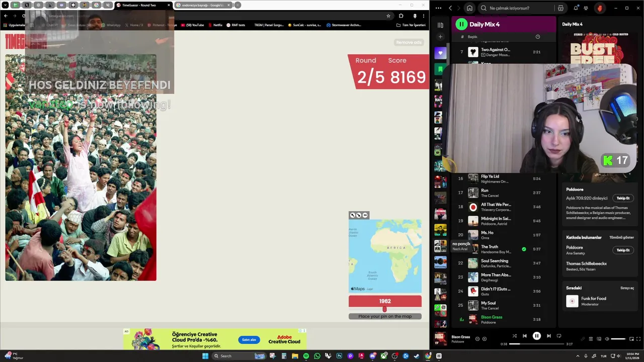
Task: Open Liked Songs in the Spotify sidebar
Action: (440, 53)
